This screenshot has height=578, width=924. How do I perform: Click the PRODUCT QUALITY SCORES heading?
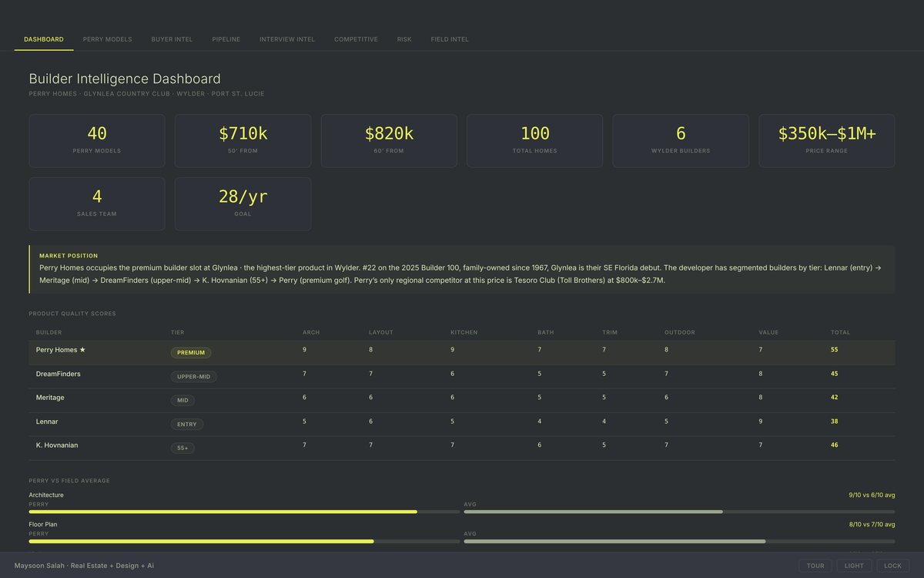coord(72,314)
